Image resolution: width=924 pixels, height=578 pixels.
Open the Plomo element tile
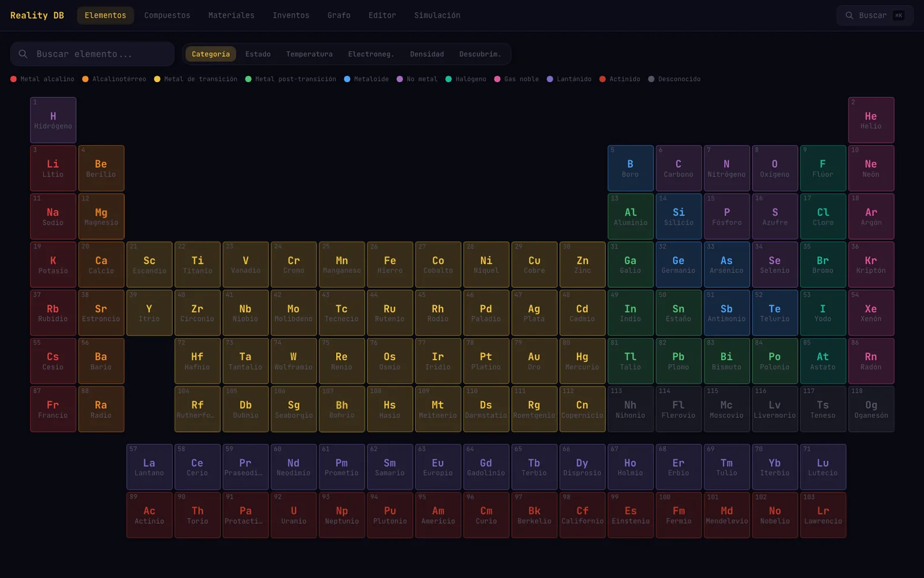[x=679, y=361]
